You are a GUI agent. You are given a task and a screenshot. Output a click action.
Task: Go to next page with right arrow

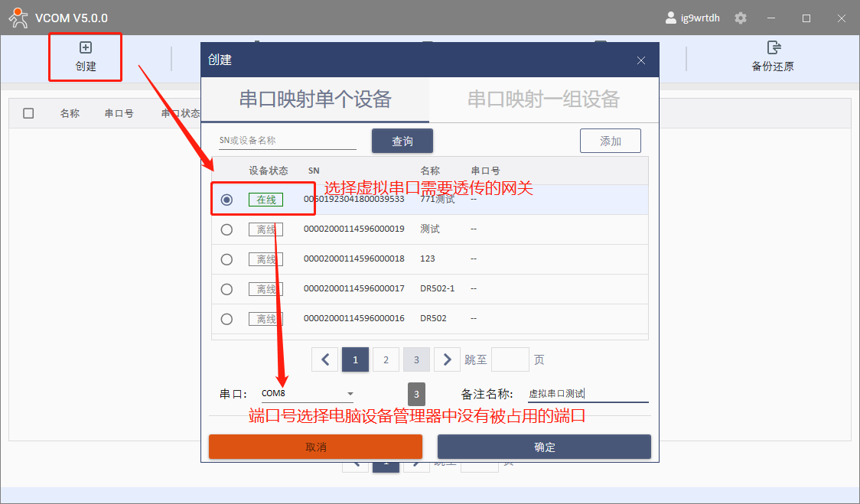point(447,359)
